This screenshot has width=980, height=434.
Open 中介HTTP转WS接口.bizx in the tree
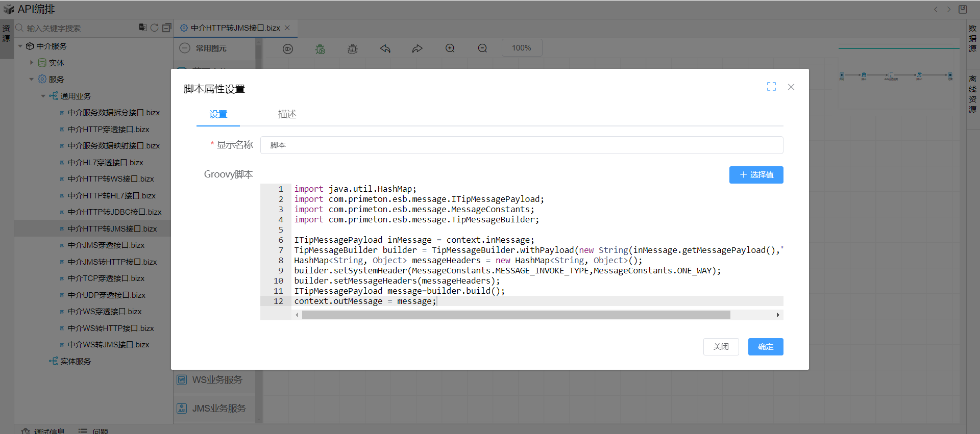(x=111, y=179)
